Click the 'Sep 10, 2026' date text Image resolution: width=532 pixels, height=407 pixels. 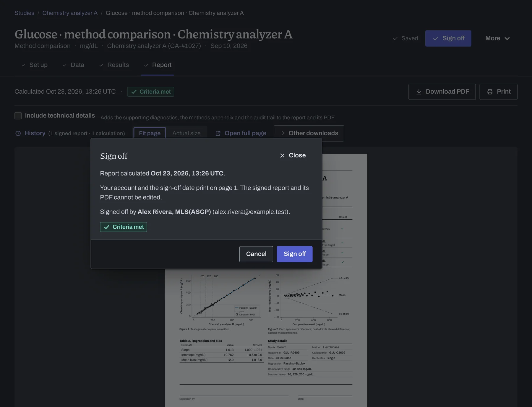[x=229, y=46]
